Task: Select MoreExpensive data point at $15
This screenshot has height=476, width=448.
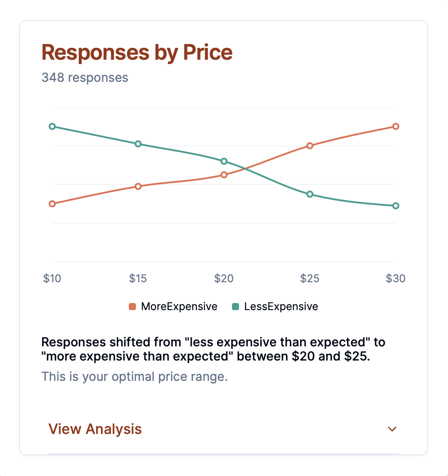Action: (x=138, y=186)
